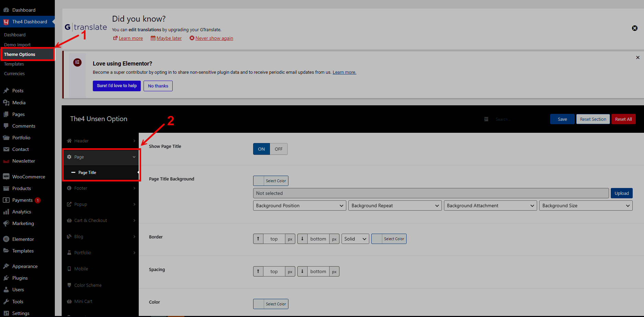The image size is (644, 317).
Task: Open Demo Import submenu item
Action: pyautogui.click(x=17, y=45)
